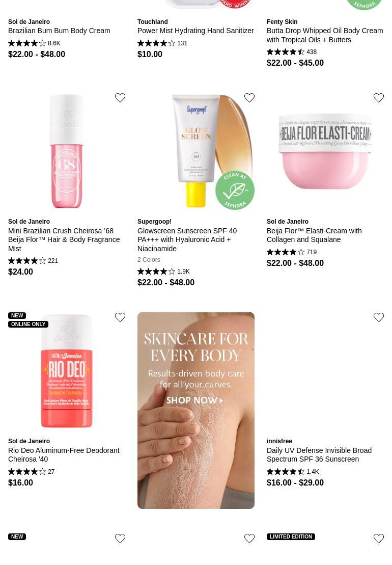Save the innisfree sunscreen with heart icon

(378, 317)
